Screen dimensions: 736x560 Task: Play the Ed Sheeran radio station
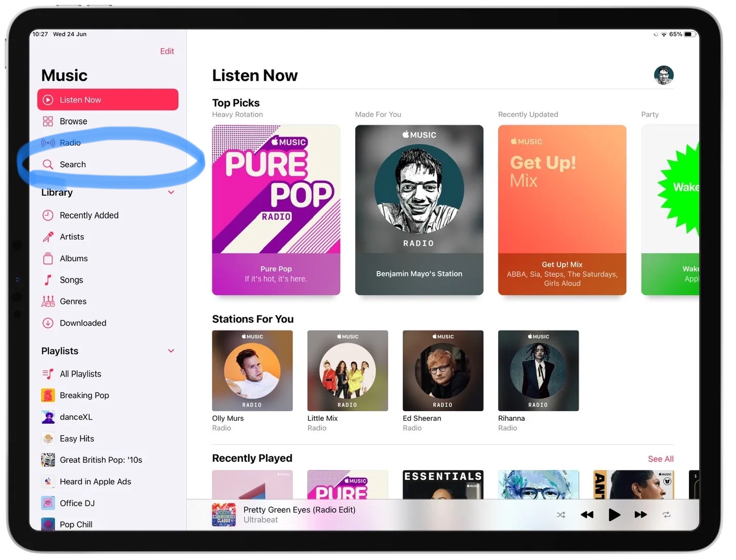(443, 371)
